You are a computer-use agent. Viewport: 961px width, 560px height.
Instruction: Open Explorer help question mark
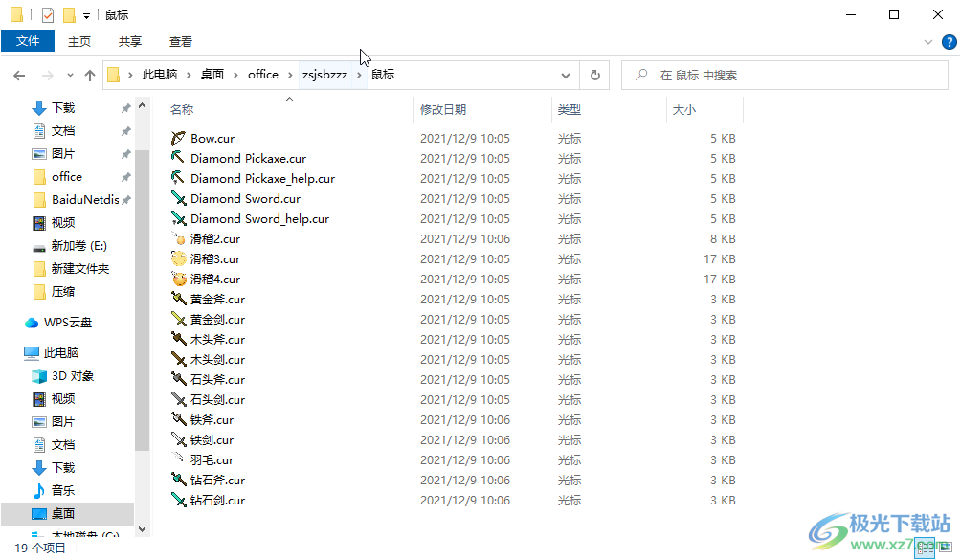click(949, 42)
